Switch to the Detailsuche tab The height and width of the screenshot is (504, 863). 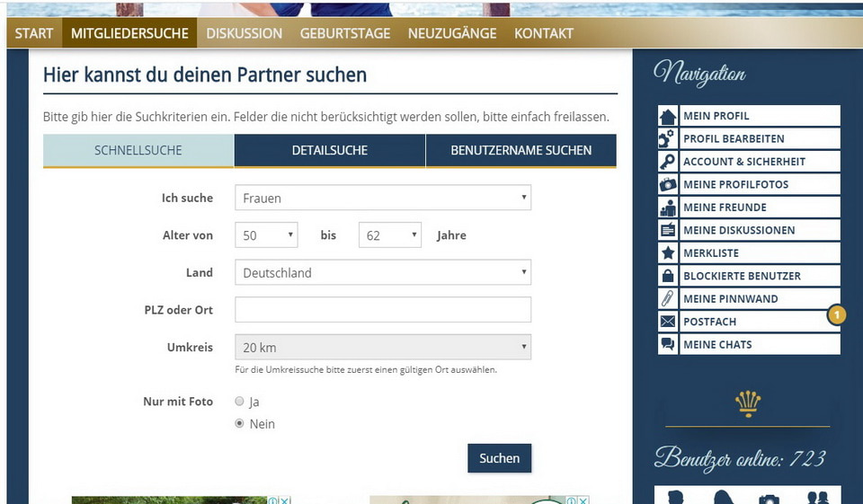[329, 151]
